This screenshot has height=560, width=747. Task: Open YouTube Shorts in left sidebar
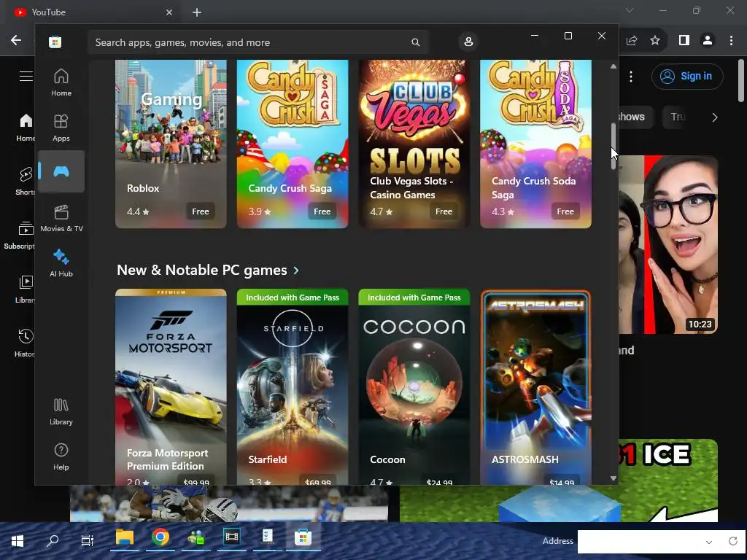[26, 182]
